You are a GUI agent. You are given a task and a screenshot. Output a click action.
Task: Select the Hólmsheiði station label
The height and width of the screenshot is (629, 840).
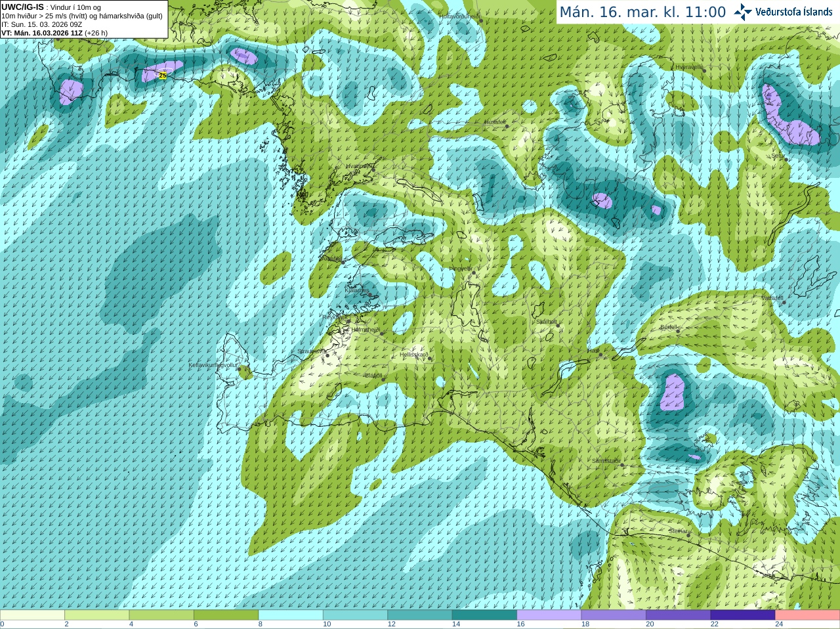(366, 330)
